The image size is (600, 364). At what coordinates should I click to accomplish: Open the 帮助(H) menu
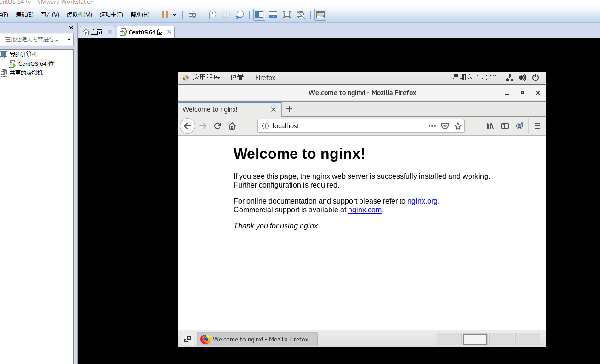tap(140, 15)
